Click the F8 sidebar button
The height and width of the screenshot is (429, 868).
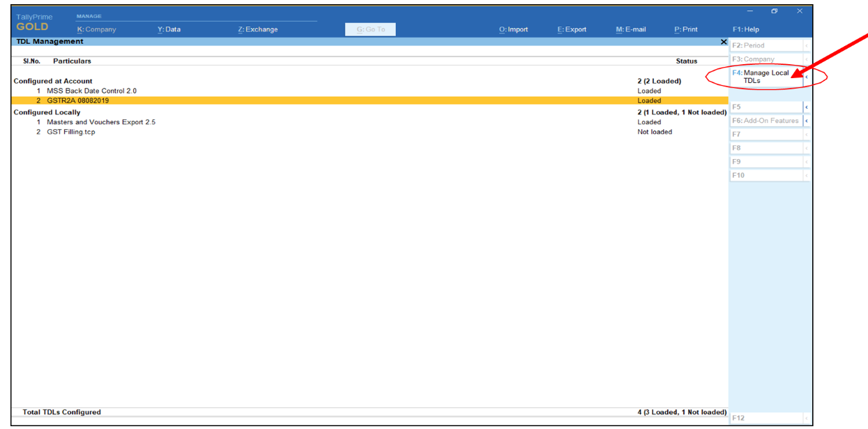tap(766, 149)
